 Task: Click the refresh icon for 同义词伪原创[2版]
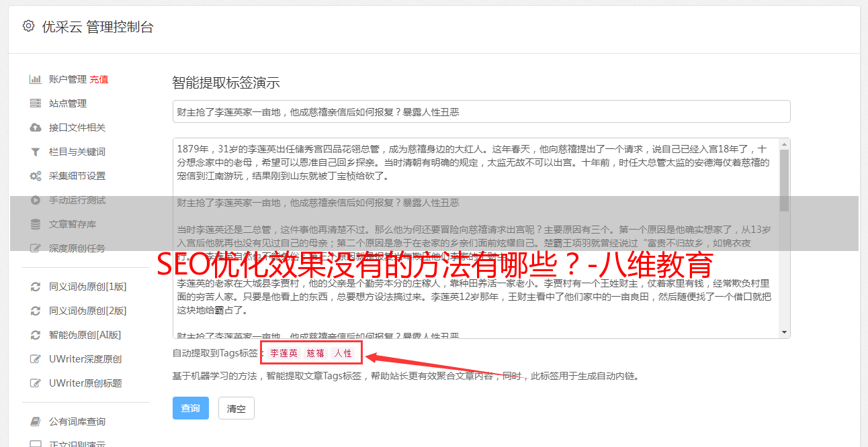(36, 311)
